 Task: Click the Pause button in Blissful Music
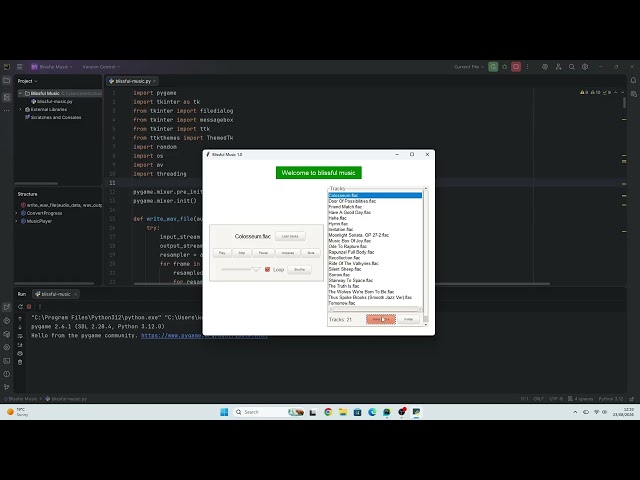pyautogui.click(x=263, y=253)
